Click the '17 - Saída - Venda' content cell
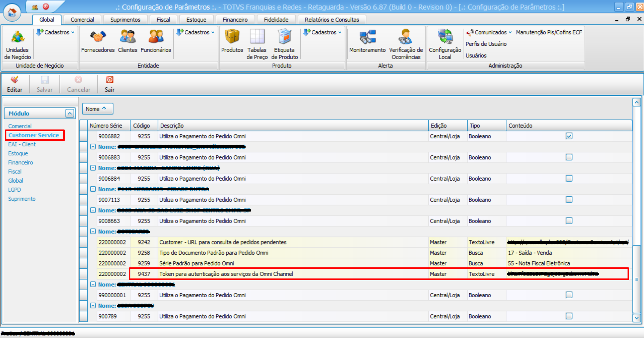This screenshot has height=338, width=644. click(x=569, y=253)
